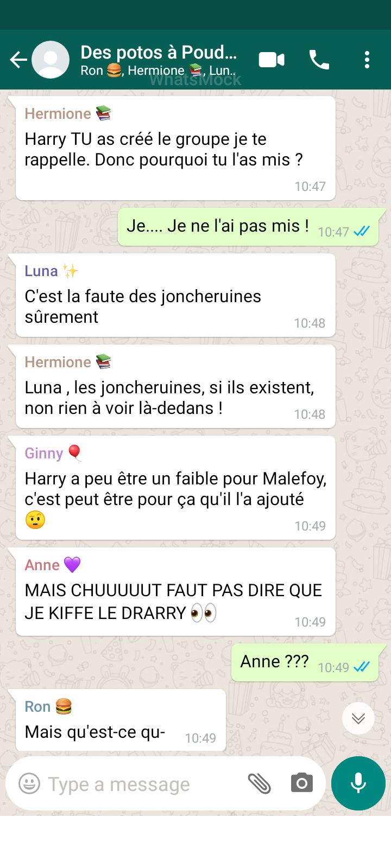391x868 pixels.
Task: Jump to latest messages with double chevron
Action: point(358,718)
